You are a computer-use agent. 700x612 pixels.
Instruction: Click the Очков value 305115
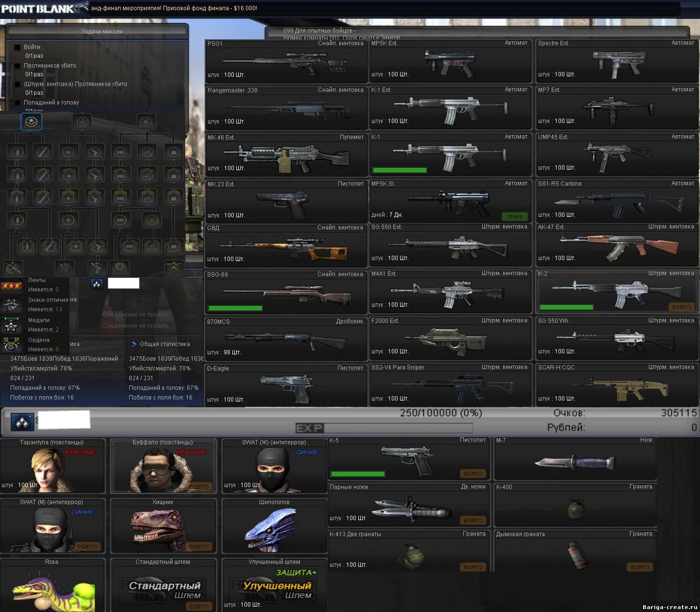click(679, 413)
